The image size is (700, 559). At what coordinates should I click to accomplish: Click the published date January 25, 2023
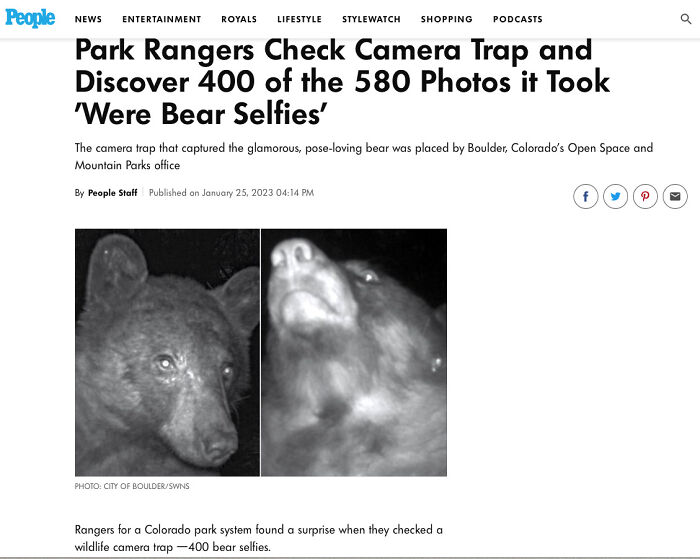click(x=231, y=193)
